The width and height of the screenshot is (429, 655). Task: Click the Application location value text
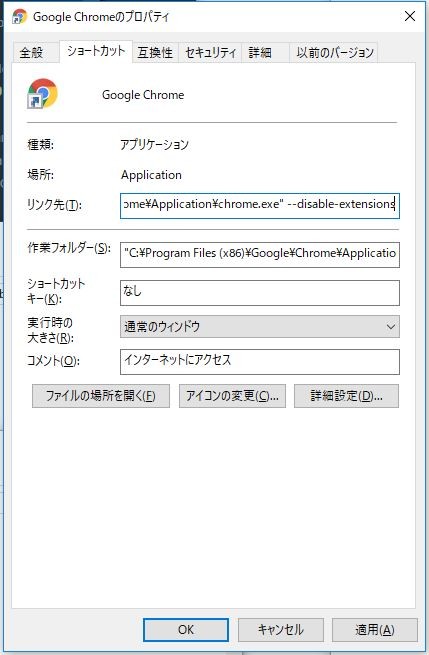point(151,175)
